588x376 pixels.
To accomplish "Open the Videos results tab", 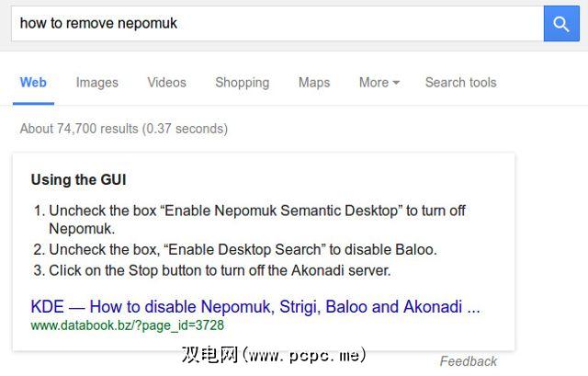I will (x=166, y=83).
